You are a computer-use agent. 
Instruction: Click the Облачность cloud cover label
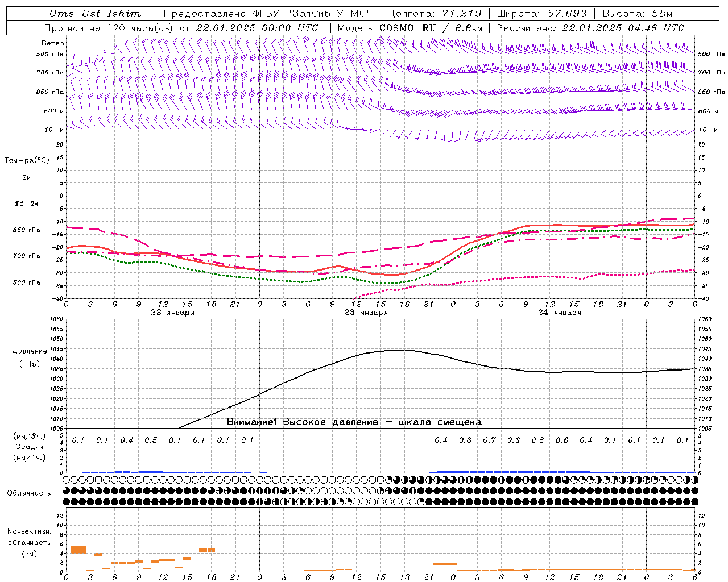(x=29, y=493)
